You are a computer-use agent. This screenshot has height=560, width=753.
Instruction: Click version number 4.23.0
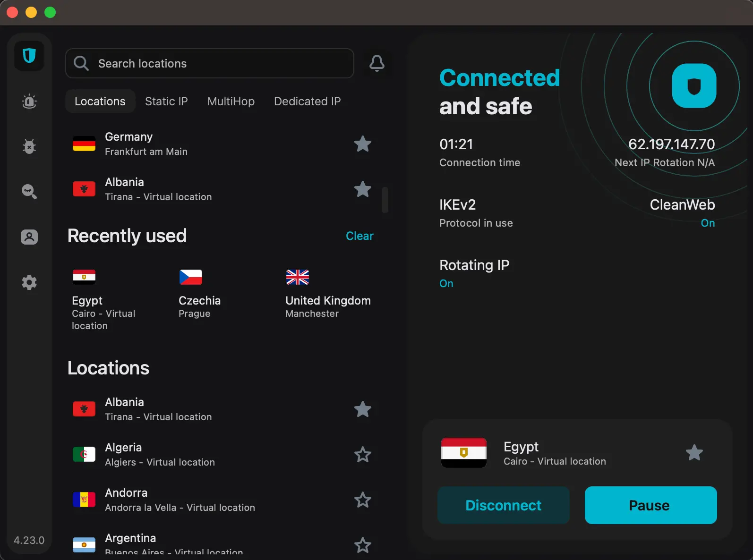tap(29, 540)
